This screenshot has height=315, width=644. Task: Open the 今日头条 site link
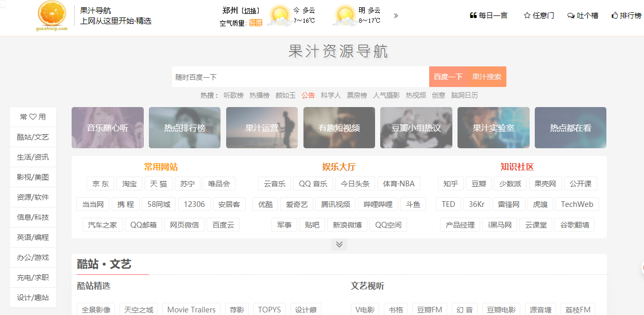tap(355, 184)
